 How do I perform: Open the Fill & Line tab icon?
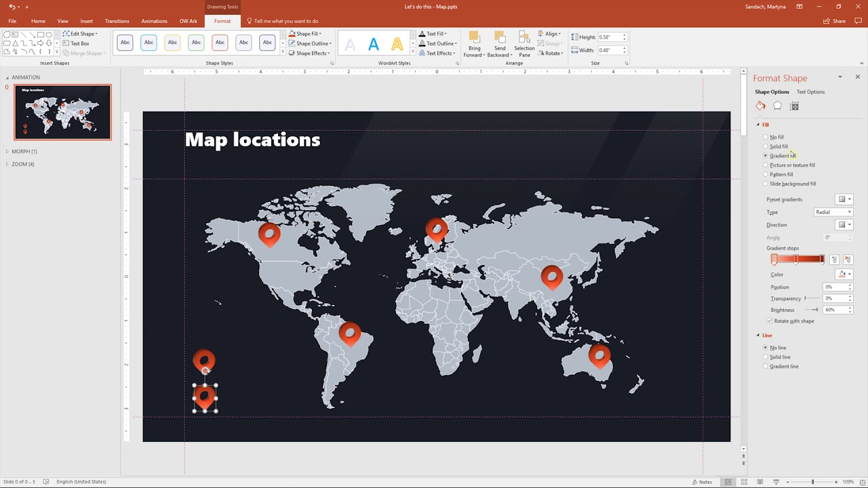point(760,106)
